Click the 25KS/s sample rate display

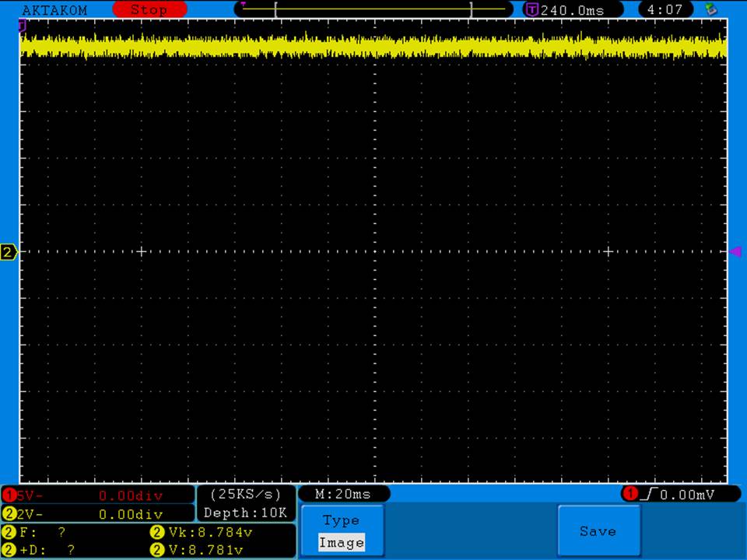pyautogui.click(x=246, y=495)
